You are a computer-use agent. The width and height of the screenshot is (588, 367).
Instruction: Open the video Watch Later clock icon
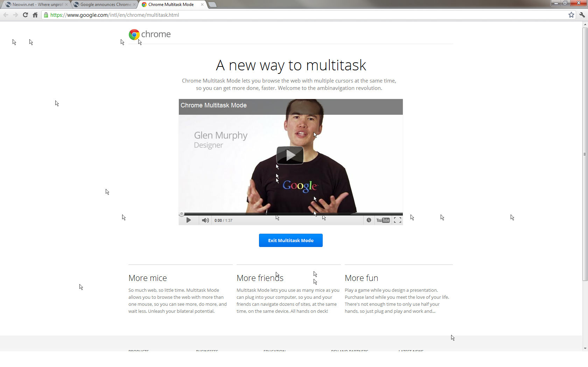(369, 220)
